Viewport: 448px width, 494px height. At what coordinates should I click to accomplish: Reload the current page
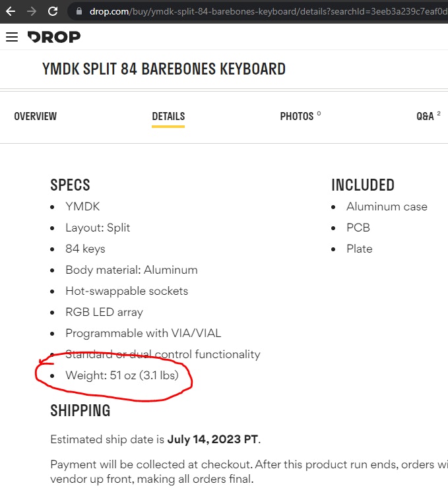(53, 11)
